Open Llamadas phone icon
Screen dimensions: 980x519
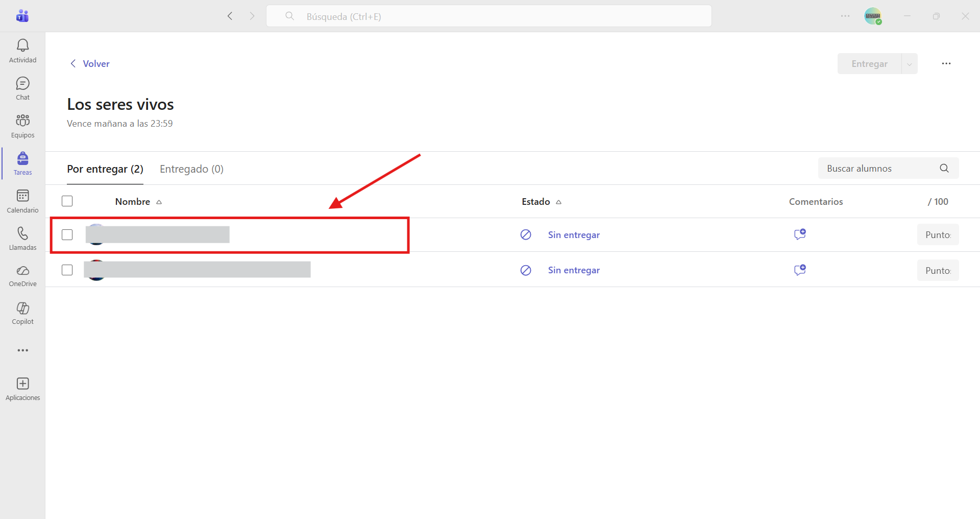click(22, 233)
